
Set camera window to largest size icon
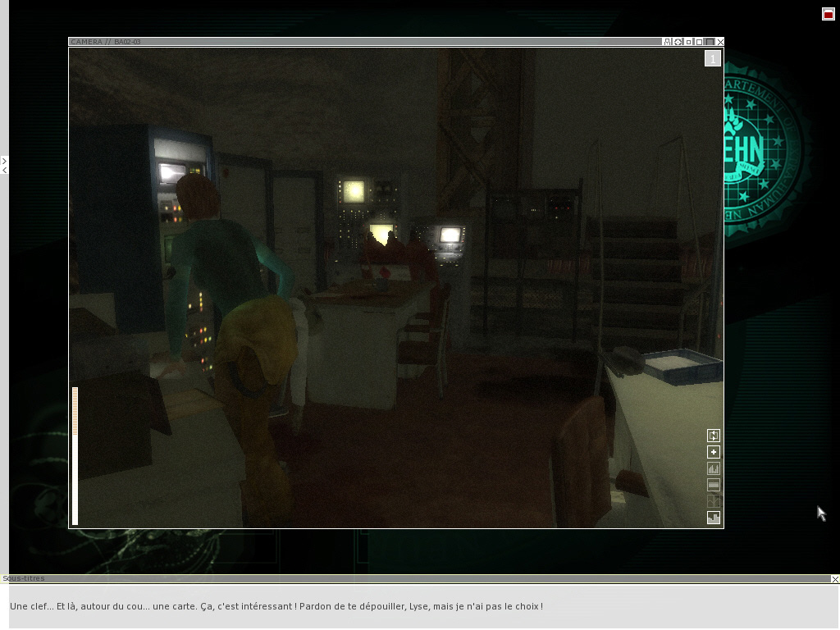pos(710,42)
